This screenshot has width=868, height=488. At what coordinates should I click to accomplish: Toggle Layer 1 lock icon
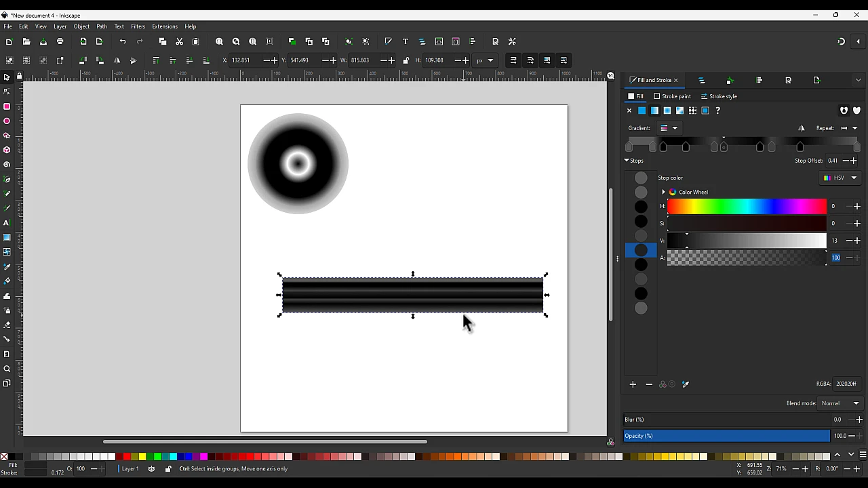coord(168,469)
